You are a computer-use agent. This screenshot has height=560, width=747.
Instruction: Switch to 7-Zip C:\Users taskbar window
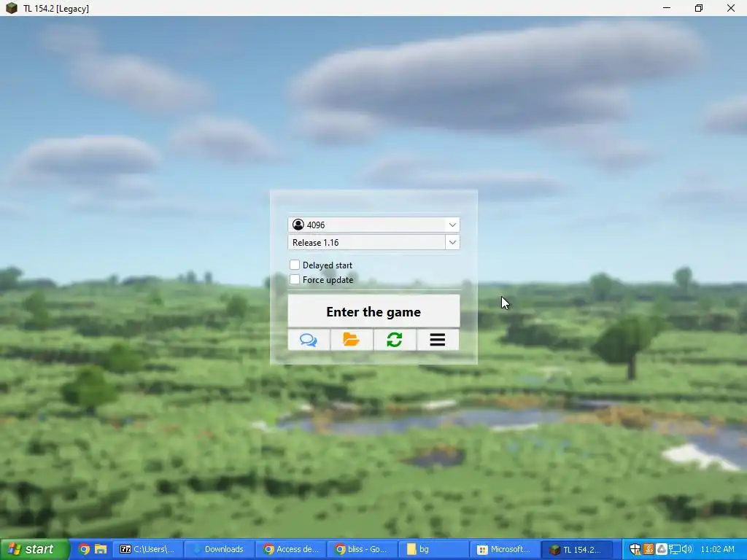147,549
